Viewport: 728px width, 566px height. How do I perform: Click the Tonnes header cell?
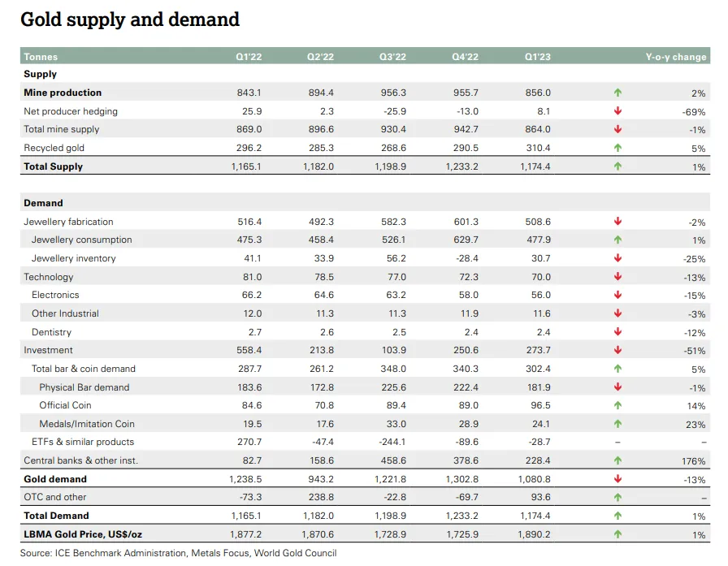41,57
